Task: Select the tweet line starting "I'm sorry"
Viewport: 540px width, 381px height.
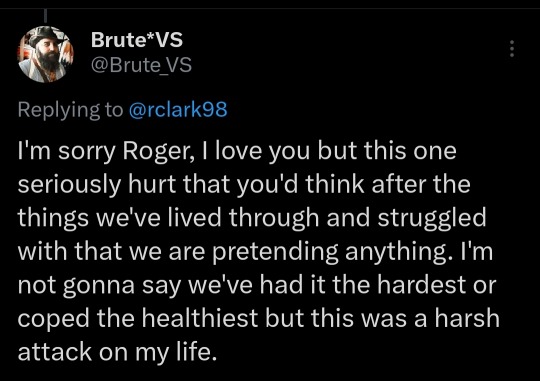Action: tap(237, 152)
